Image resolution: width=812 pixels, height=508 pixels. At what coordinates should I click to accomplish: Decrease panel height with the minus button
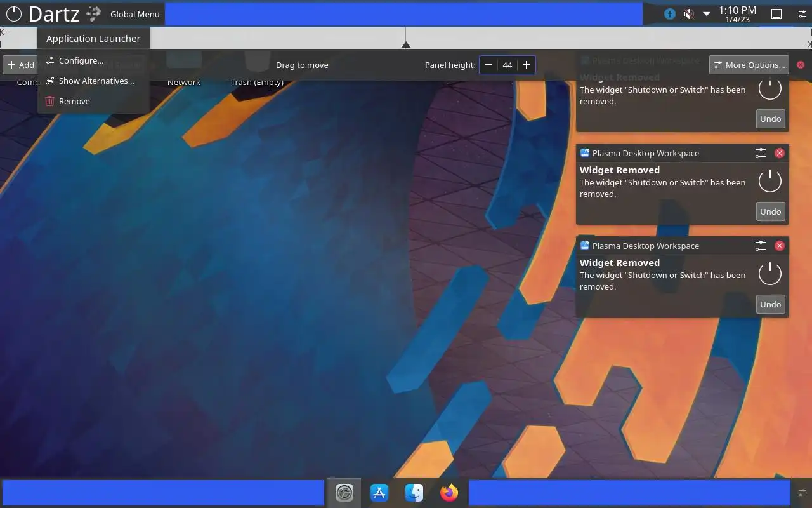tap(488, 65)
